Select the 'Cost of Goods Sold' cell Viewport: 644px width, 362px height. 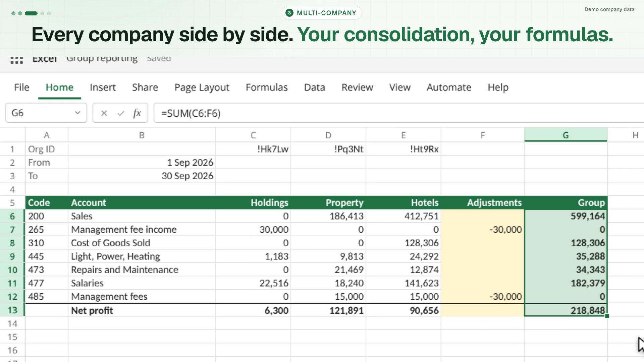pos(142,243)
